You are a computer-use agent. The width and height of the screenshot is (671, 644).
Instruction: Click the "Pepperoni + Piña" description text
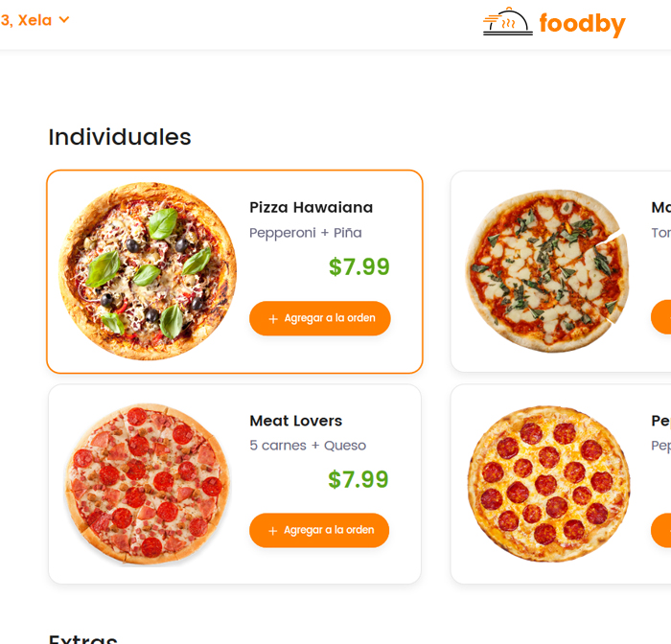(305, 233)
